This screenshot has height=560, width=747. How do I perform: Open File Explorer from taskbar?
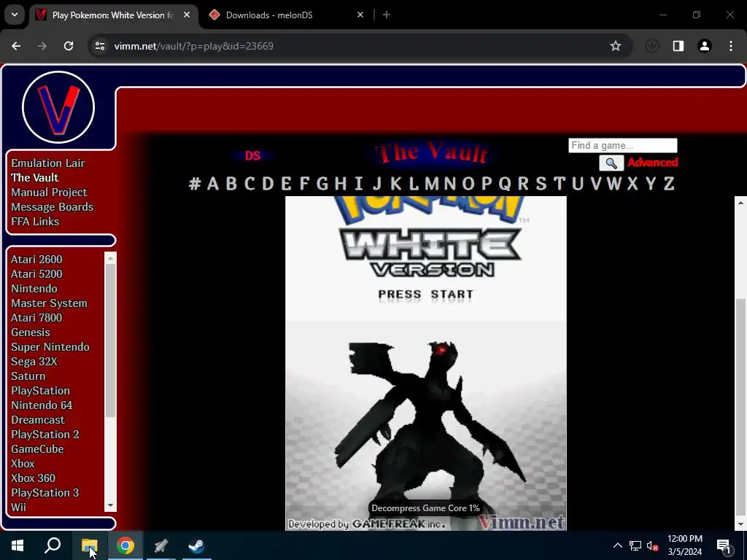point(89,545)
